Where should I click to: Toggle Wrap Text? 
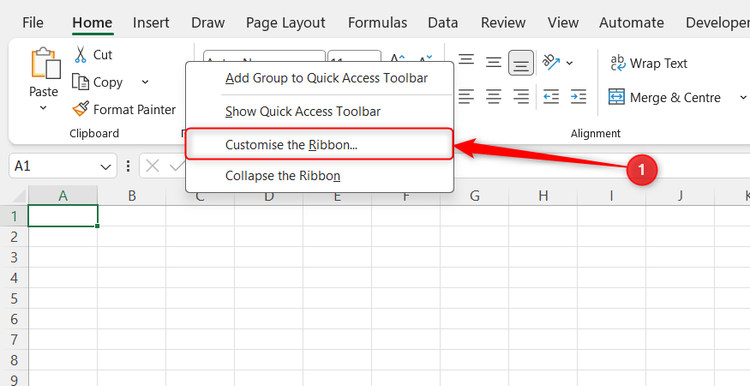649,63
